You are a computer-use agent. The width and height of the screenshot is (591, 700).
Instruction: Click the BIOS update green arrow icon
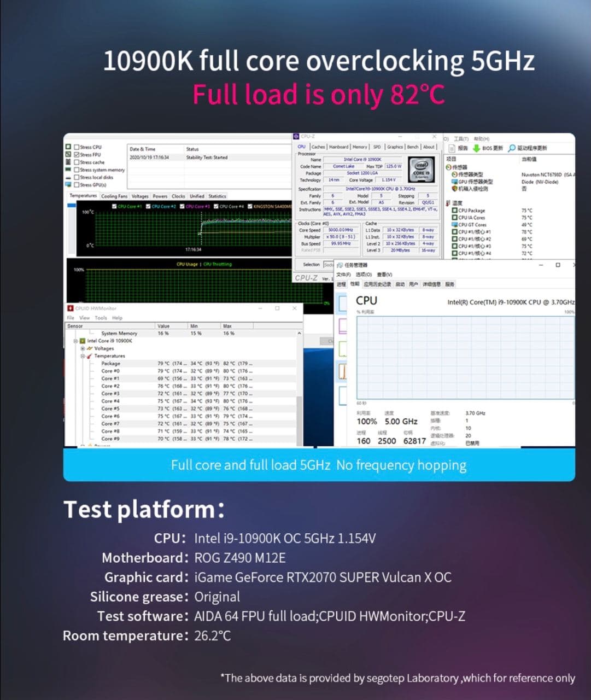tap(476, 148)
